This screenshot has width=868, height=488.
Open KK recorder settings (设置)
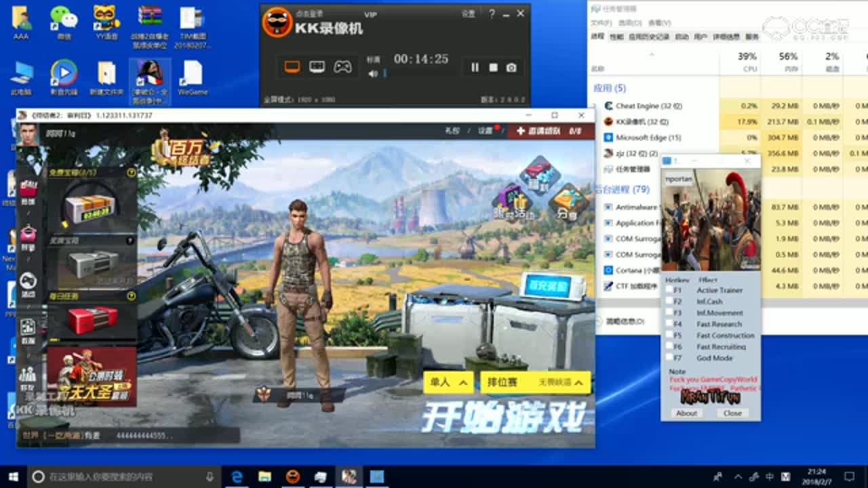469,14
